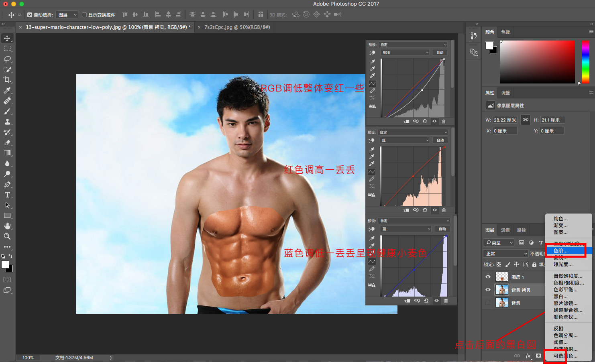Viewport: 595px width, 364px height.
Task: Switch to the 通道 tab
Action: (505, 230)
